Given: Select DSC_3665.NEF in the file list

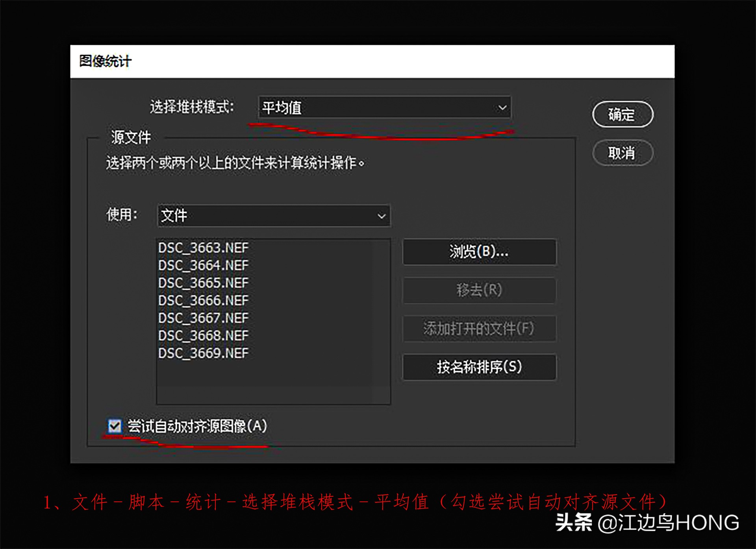Looking at the screenshot, I should click(203, 283).
